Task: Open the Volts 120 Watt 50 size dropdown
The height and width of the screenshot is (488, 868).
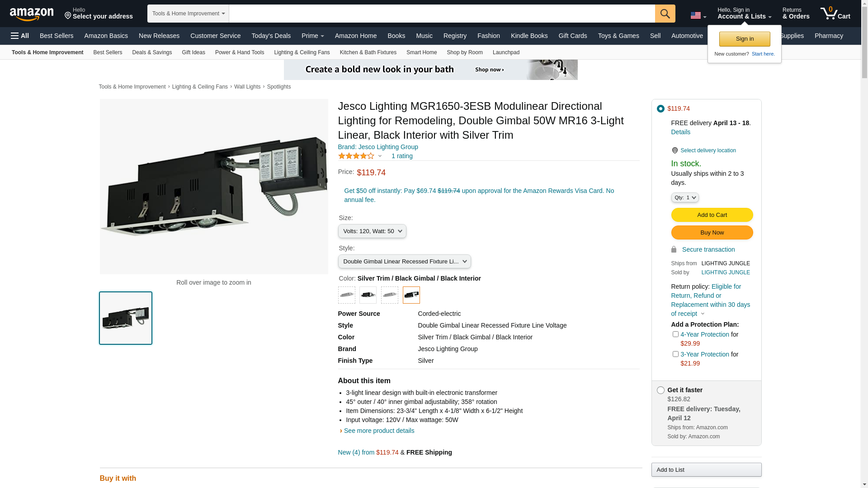Action: (x=372, y=231)
